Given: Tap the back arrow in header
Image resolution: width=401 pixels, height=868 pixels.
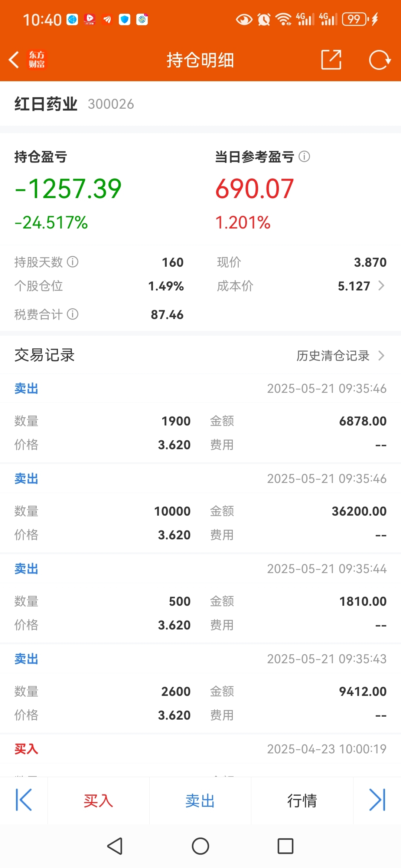Looking at the screenshot, I should [14, 60].
